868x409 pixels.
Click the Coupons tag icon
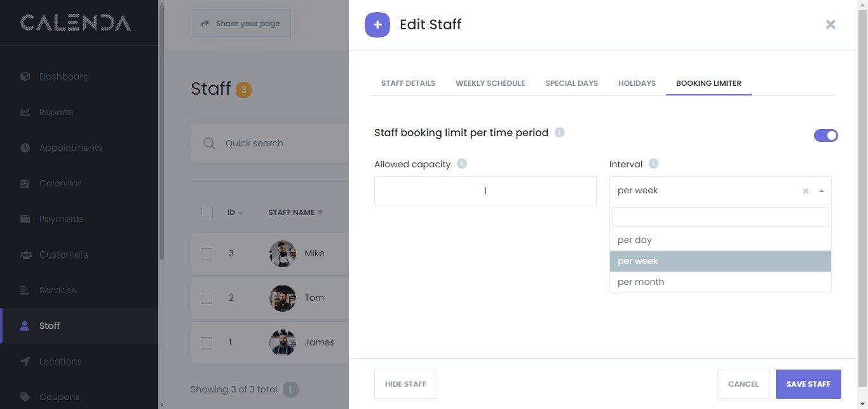25,397
